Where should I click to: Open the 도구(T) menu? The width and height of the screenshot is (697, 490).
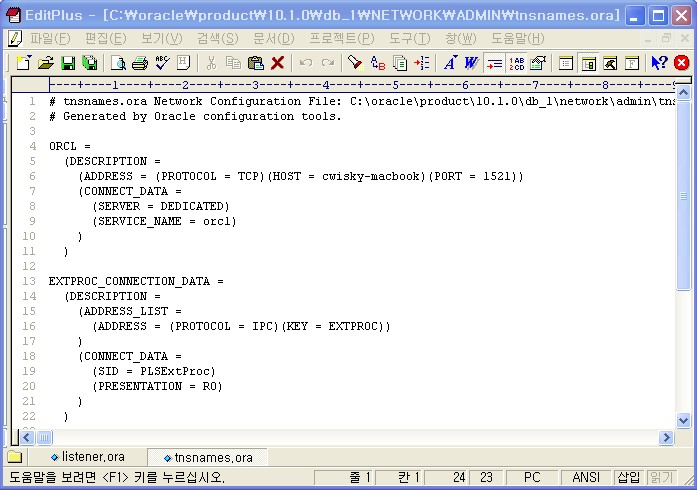coord(410,39)
